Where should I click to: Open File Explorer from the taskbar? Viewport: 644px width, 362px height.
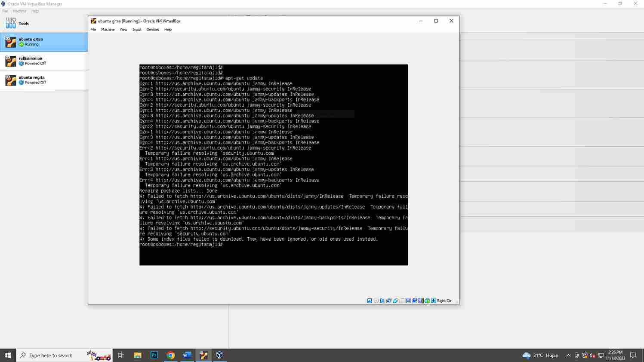click(138, 355)
